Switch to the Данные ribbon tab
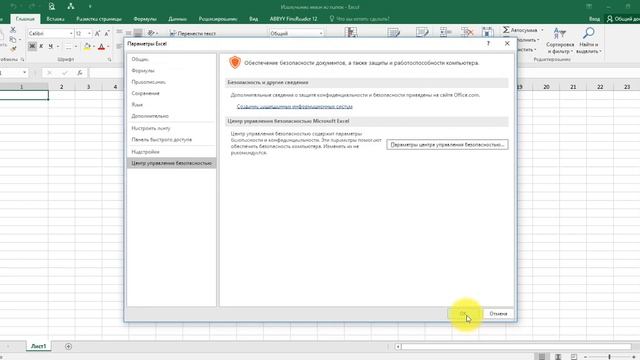 tap(178, 19)
